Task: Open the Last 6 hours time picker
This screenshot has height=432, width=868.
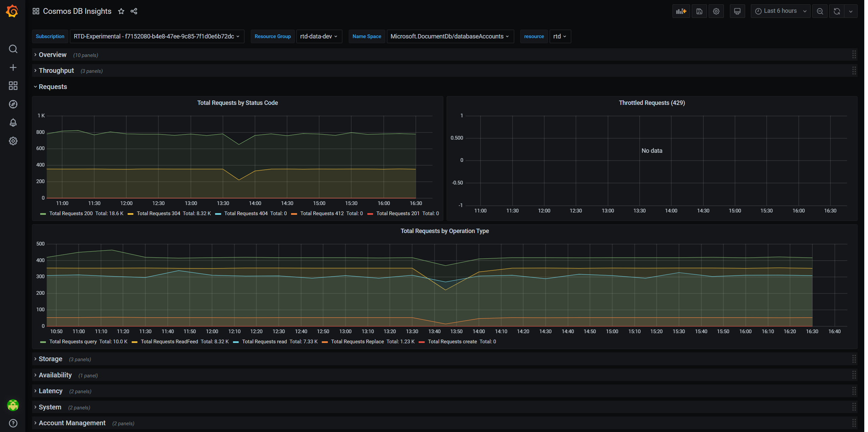Action: [780, 11]
